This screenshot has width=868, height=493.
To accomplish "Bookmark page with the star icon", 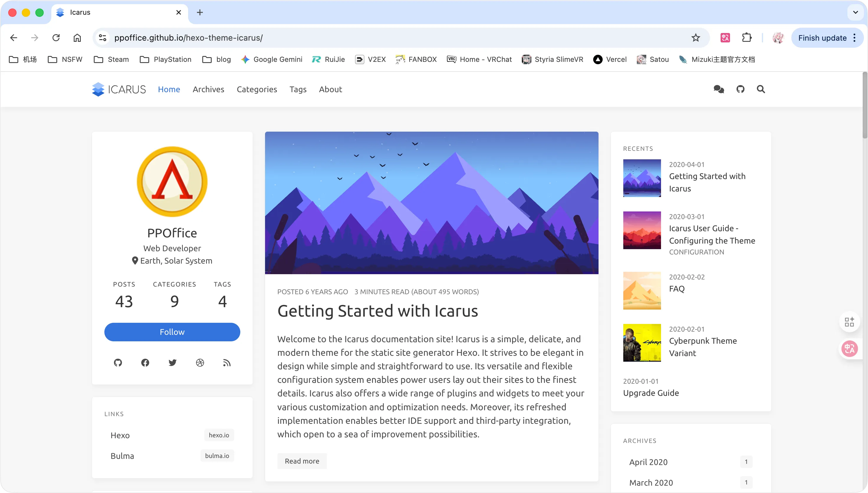I will (x=696, y=38).
